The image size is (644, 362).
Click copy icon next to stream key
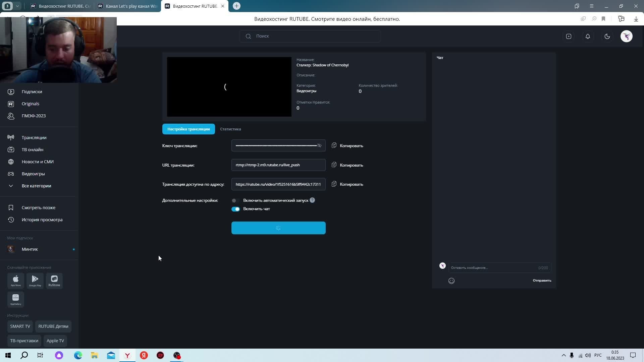334,145
